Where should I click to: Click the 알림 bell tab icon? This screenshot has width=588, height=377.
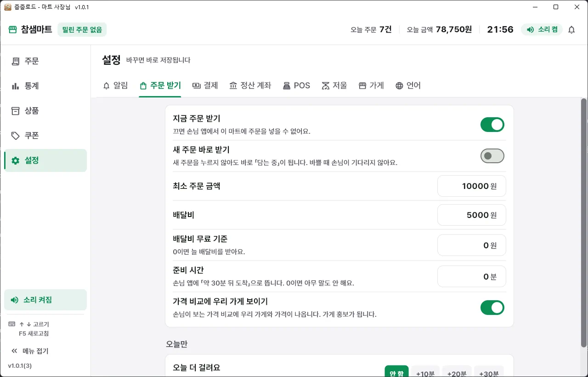[107, 86]
